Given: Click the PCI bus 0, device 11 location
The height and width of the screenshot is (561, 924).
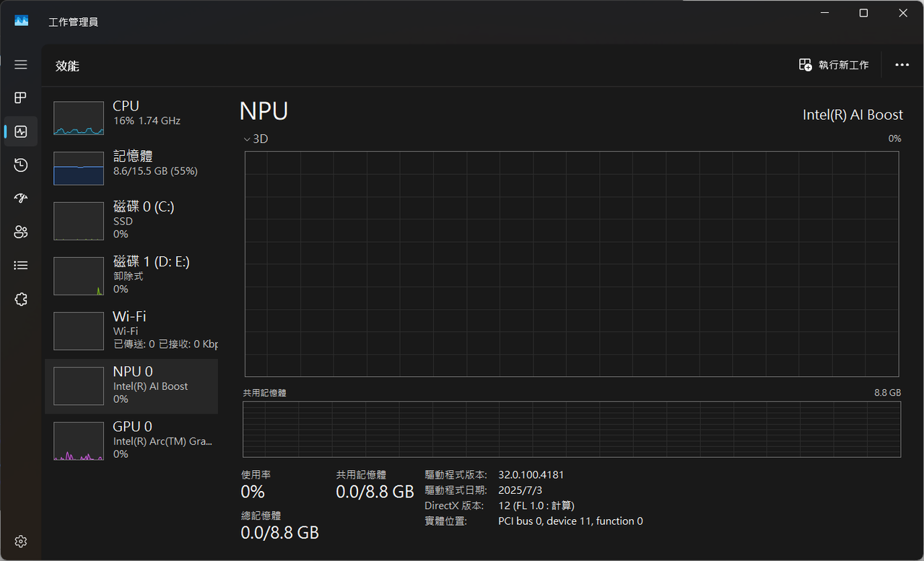Looking at the screenshot, I should tap(570, 521).
